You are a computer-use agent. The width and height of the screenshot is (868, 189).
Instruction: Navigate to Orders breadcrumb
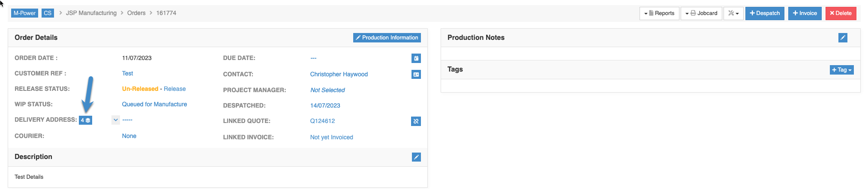coord(136,13)
